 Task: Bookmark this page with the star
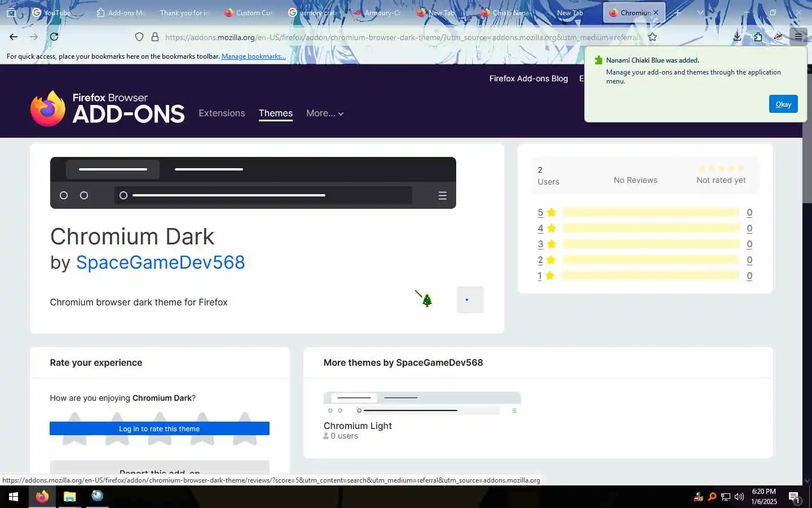pyautogui.click(x=652, y=37)
